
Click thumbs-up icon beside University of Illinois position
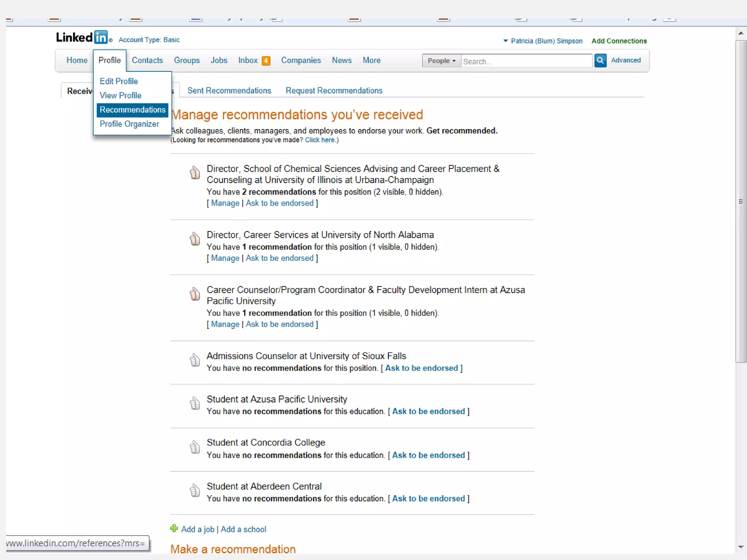(x=195, y=172)
